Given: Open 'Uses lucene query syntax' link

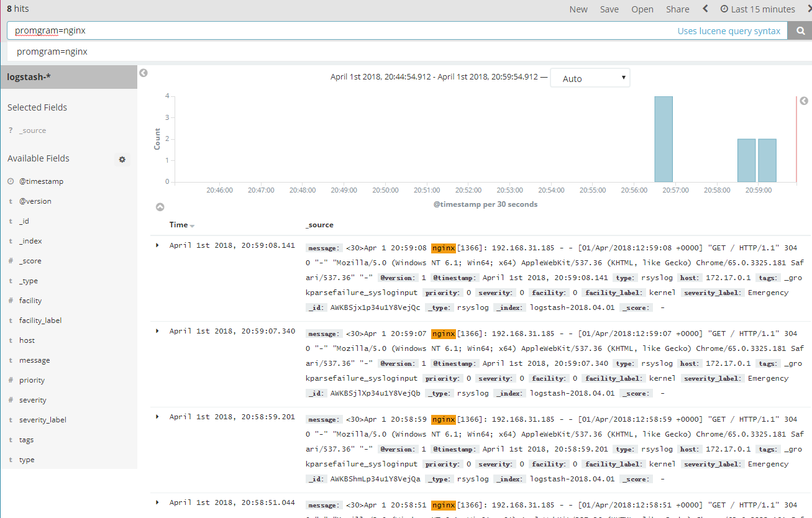Looking at the screenshot, I should coord(729,31).
